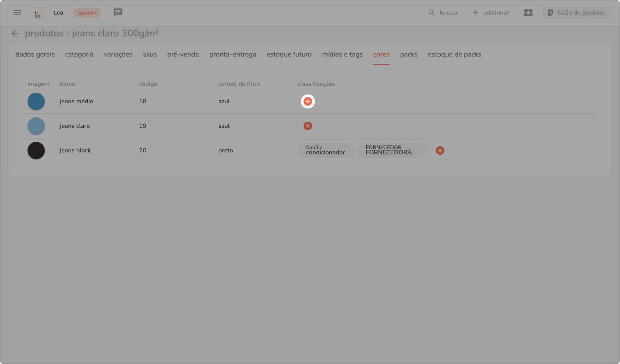Click the star ticket icon
The width and height of the screenshot is (620, 364).
528,13
